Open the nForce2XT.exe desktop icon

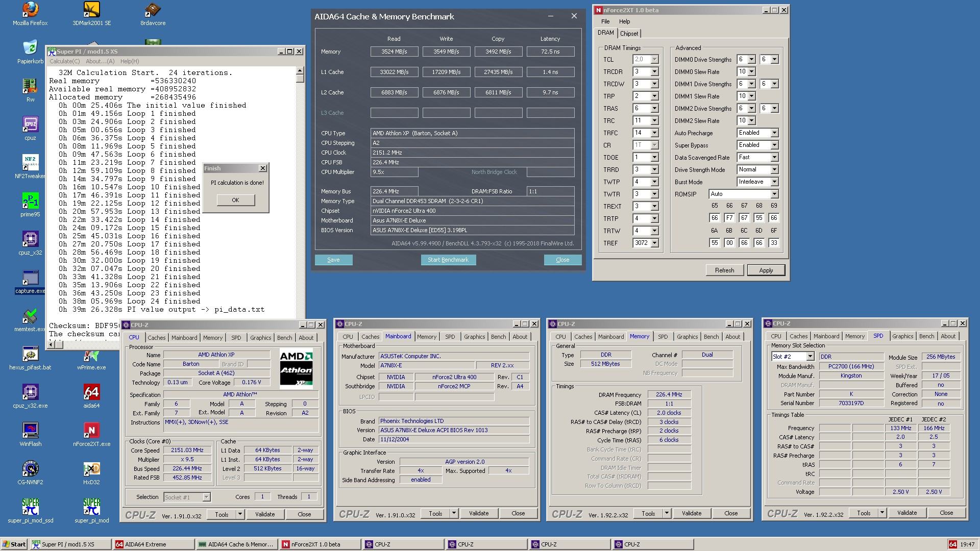point(91,434)
